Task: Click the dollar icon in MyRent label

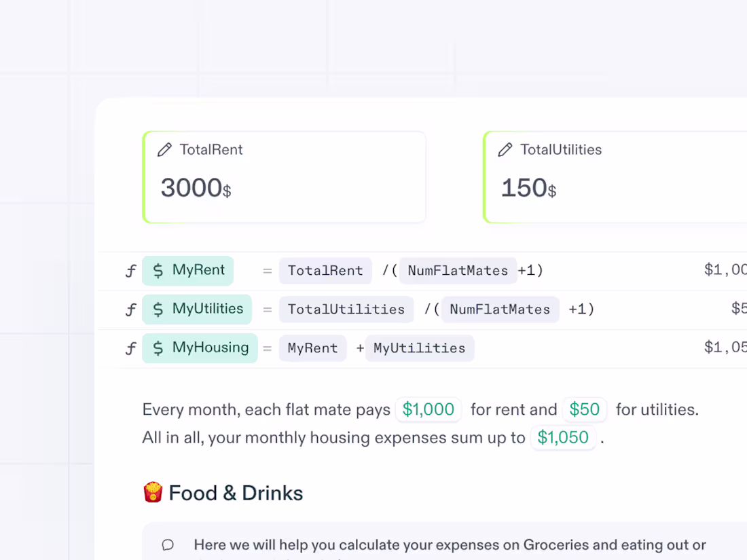Action: (x=158, y=271)
